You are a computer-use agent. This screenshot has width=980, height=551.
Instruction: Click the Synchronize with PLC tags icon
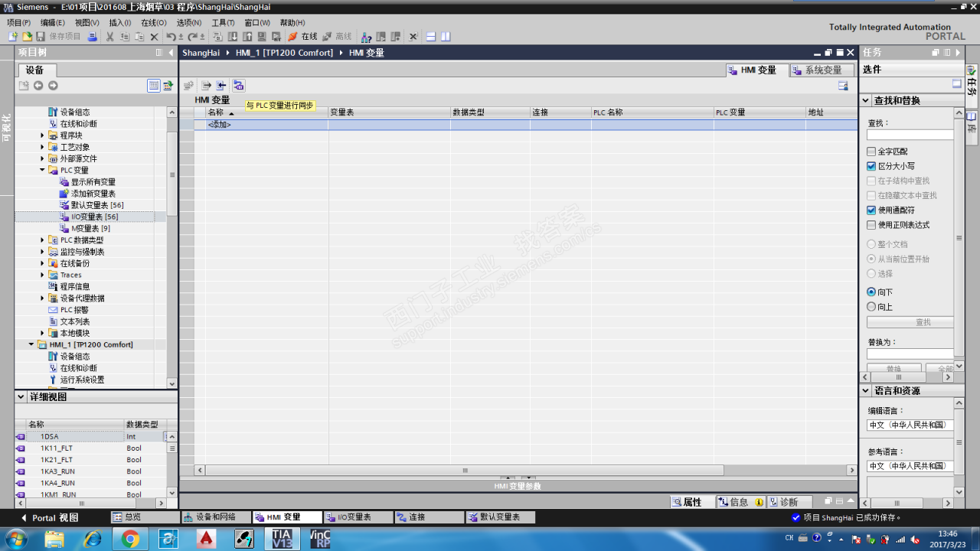[x=238, y=86]
